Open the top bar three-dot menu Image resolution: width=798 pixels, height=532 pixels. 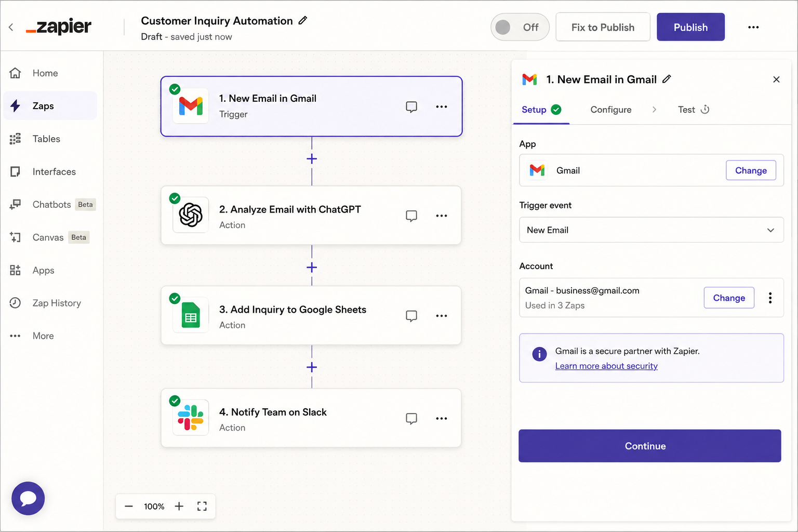click(753, 27)
